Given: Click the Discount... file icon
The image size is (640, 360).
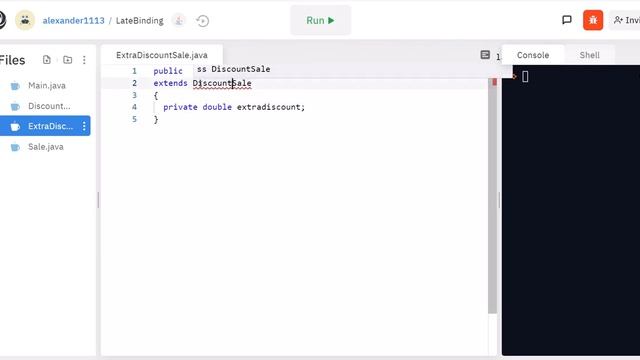Looking at the screenshot, I should click(15, 107).
